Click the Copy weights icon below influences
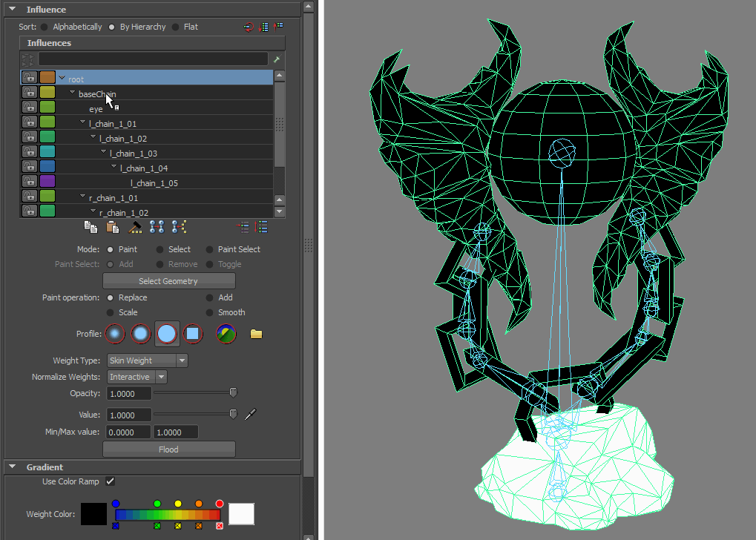The height and width of the screenshot is (540, 756). click(x=91, y=227)
